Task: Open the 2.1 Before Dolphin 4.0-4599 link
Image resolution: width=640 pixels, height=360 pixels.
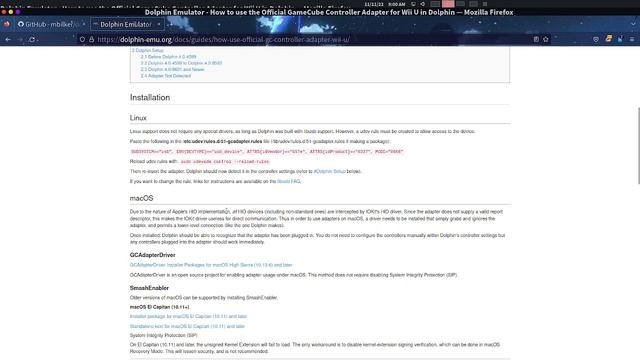Action: click(168, 57)
